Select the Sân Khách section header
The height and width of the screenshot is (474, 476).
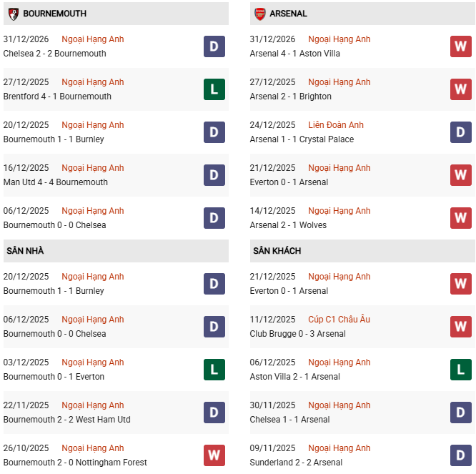(x=277, y=251)
